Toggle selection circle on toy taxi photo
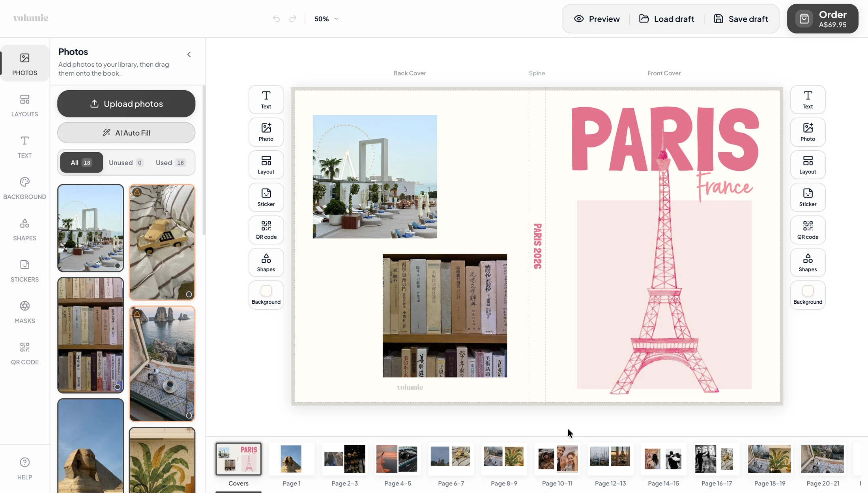The image size is (868, 493). tap(189, 294)
